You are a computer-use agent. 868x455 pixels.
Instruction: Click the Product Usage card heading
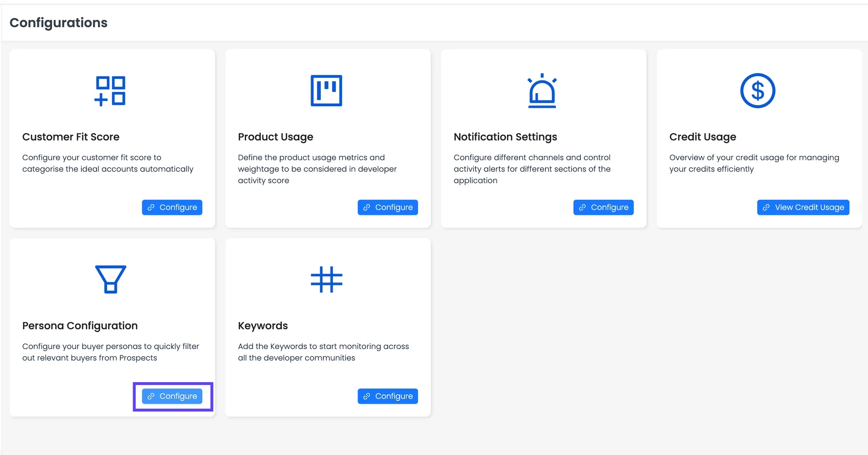click(x=275, y=137)
